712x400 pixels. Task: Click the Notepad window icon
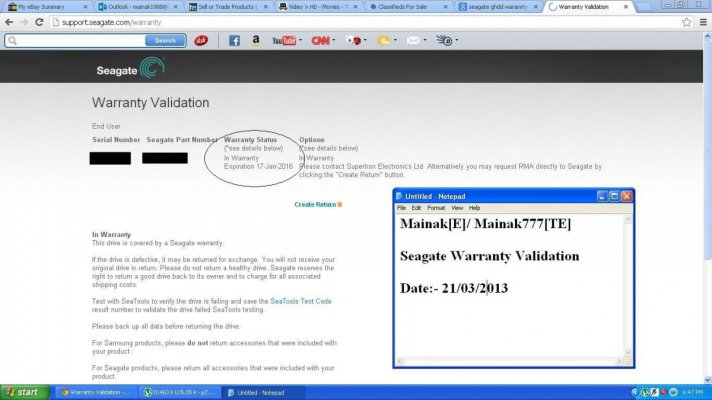(399, 196)
